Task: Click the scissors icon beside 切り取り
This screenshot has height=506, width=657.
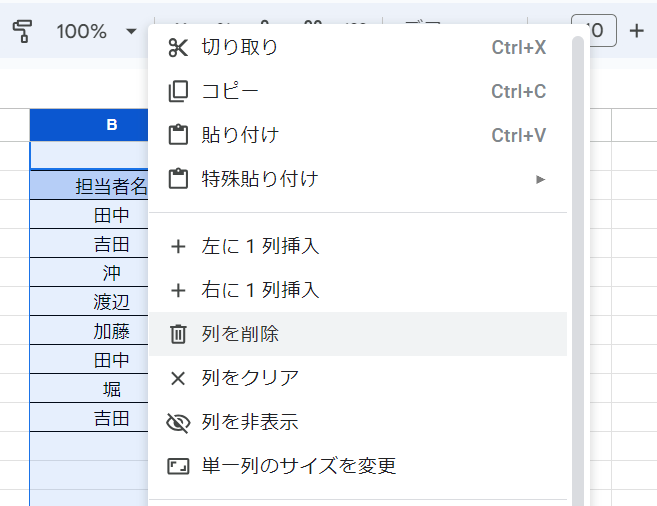Action: (178, 47)
